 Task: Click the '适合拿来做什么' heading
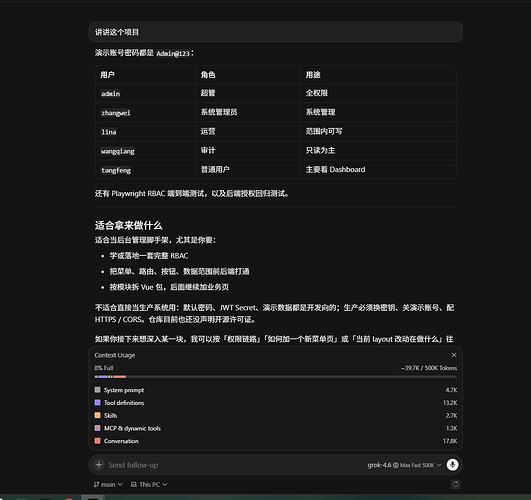128,225
